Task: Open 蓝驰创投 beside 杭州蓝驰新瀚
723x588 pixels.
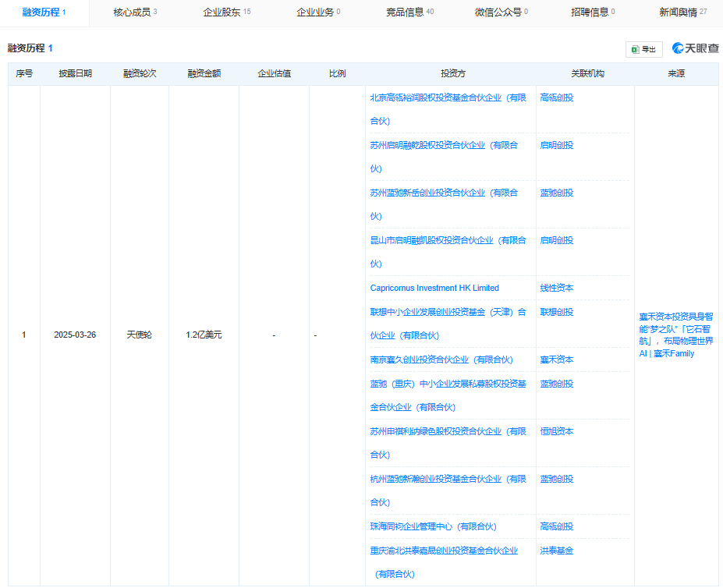Action: (557, 479)
